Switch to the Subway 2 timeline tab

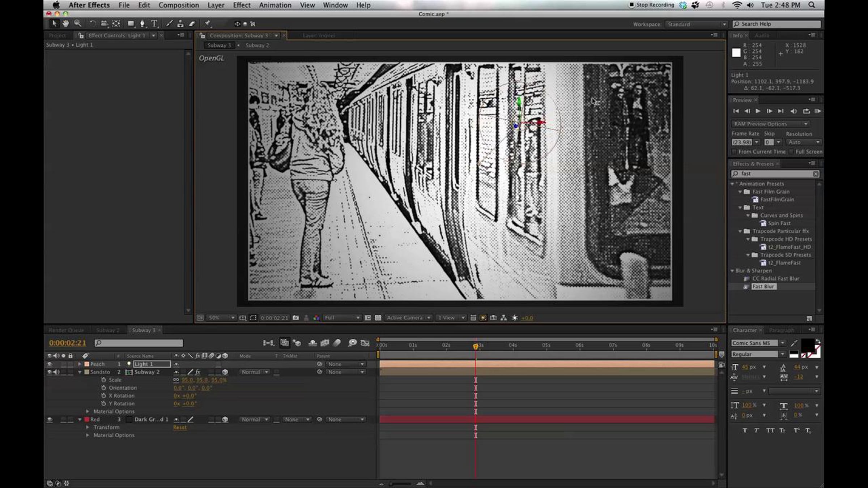point(107,330)
